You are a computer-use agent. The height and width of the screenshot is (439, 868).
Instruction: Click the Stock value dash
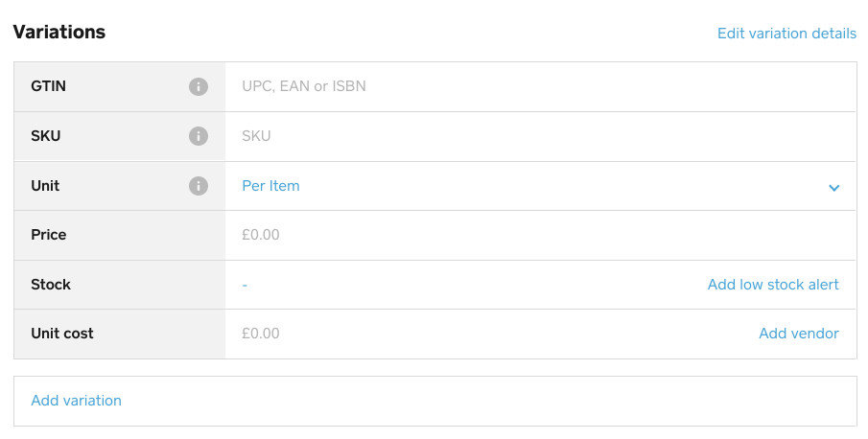tap(245, 285)
